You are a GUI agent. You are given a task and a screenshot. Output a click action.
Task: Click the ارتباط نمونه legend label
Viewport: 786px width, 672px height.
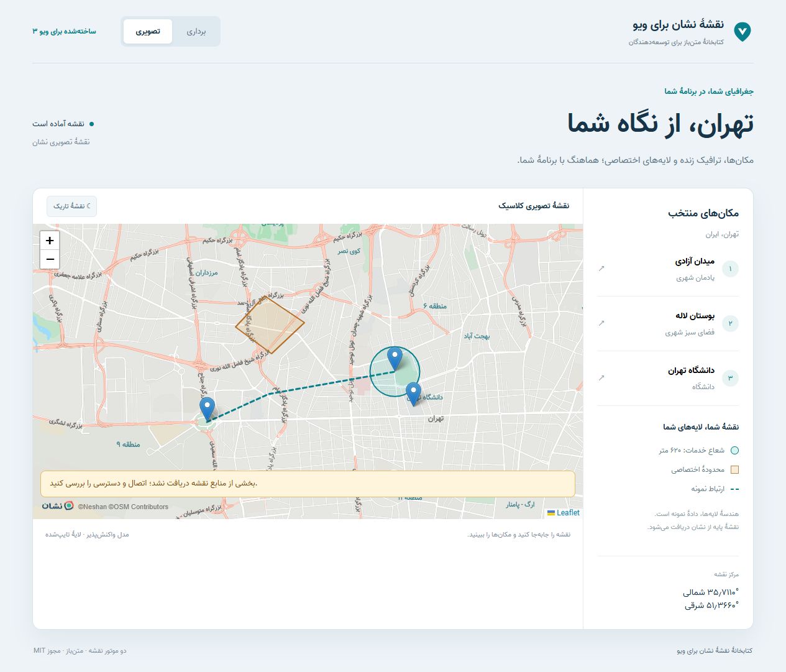(708, 489)
